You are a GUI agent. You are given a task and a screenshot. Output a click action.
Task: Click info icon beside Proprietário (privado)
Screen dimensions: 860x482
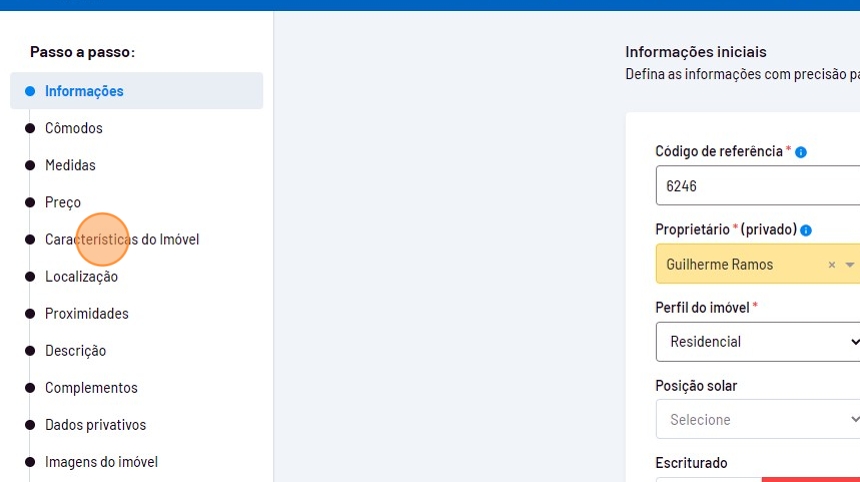click(806, 230)
